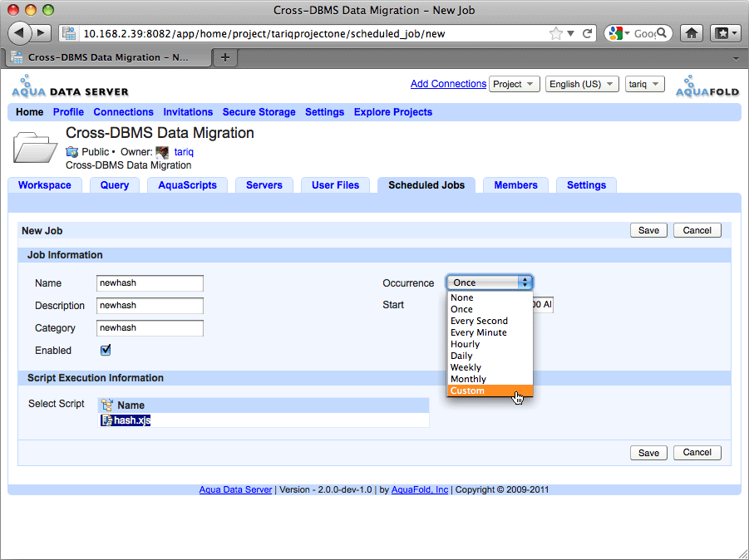Choose Daily occurrence
Image resolution: width=749 pixels, height=560 pixels.
click(490, 356)
